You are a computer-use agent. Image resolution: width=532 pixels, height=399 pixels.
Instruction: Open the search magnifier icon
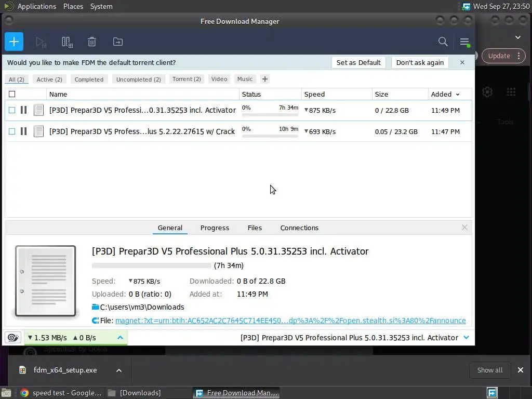pos(443,42)
